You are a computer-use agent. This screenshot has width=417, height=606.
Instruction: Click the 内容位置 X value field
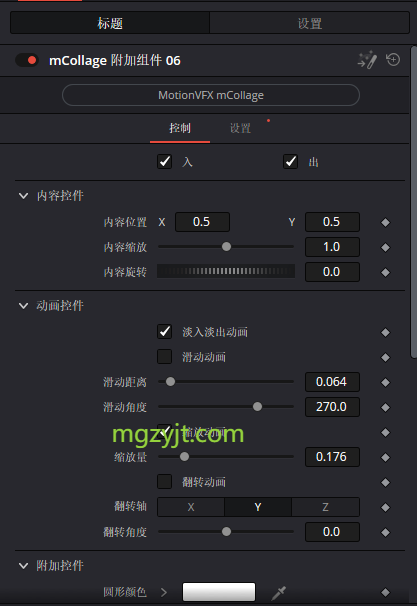(x=202, y=222)
